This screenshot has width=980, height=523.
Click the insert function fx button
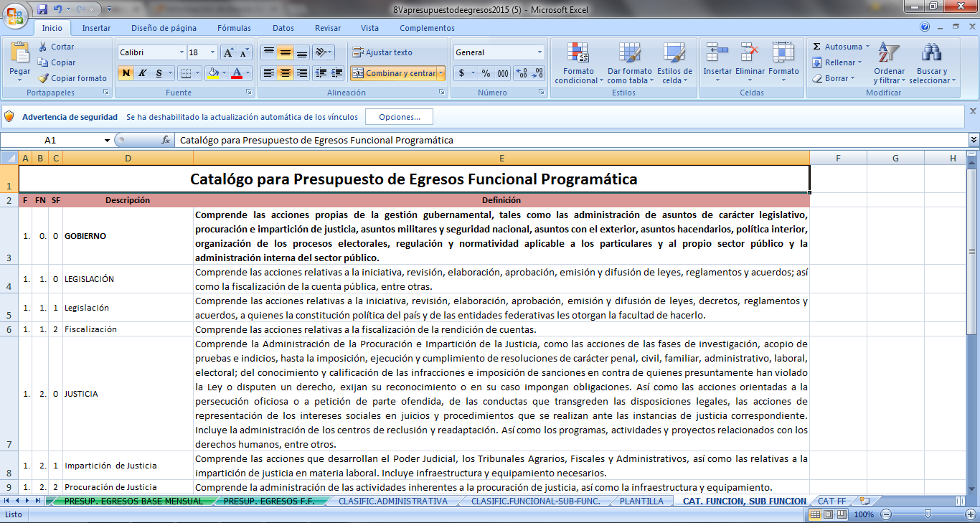pyautogui.click(x=166, y=141)
